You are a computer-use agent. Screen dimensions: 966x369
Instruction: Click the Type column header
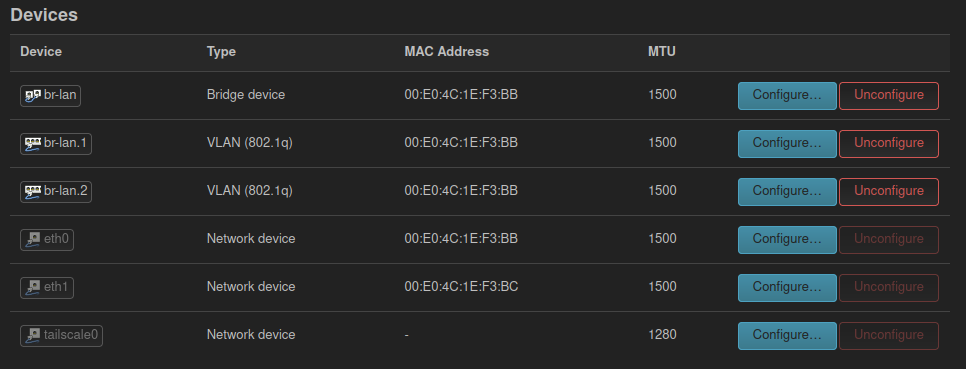[x=221, y=52]
